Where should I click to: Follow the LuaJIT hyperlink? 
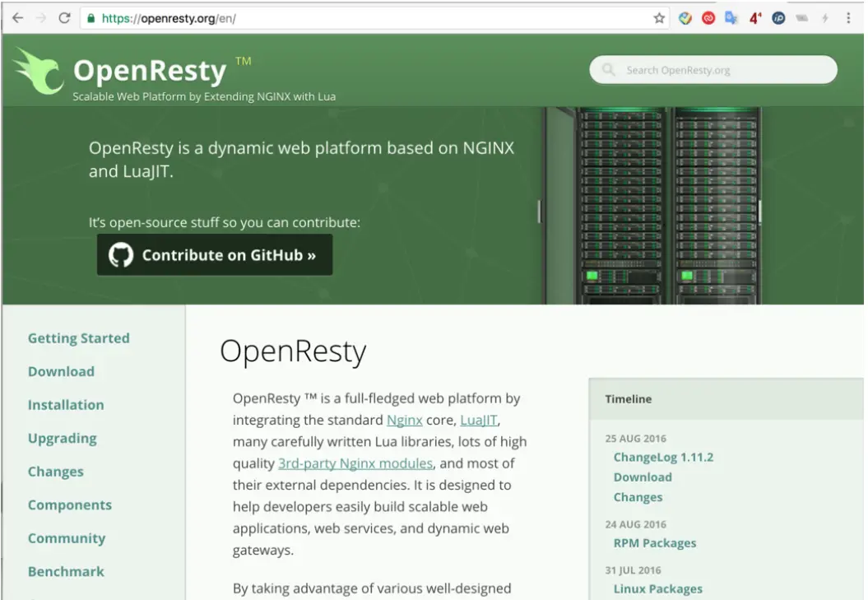pos(478,420)
